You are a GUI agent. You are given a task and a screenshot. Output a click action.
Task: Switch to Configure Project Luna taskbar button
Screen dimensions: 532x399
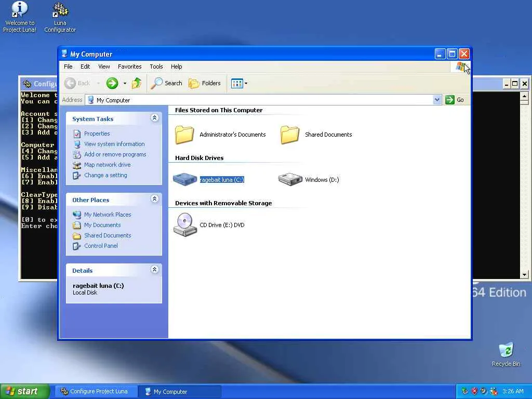(x=96, y=392)
